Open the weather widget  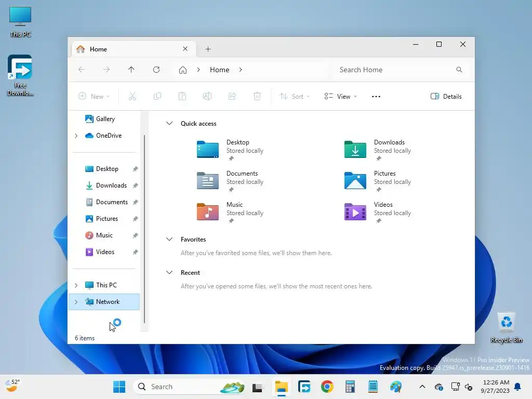tap(13, 386)
